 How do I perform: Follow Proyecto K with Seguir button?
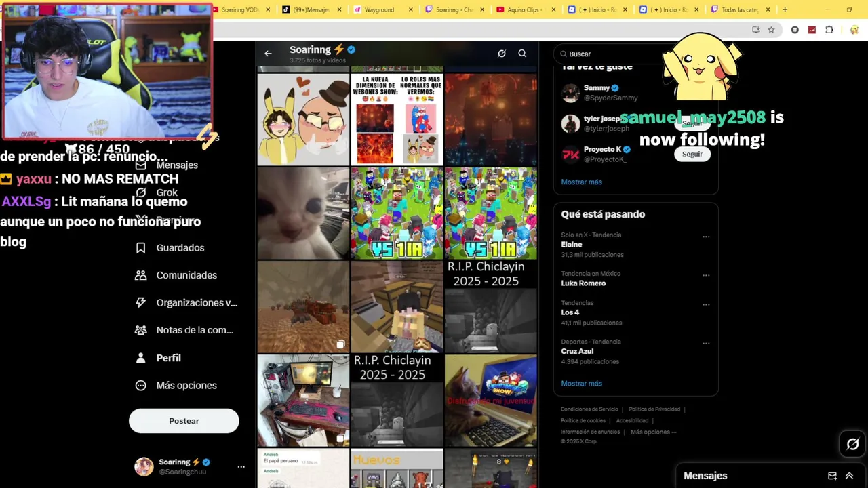[x=692, y=154]
